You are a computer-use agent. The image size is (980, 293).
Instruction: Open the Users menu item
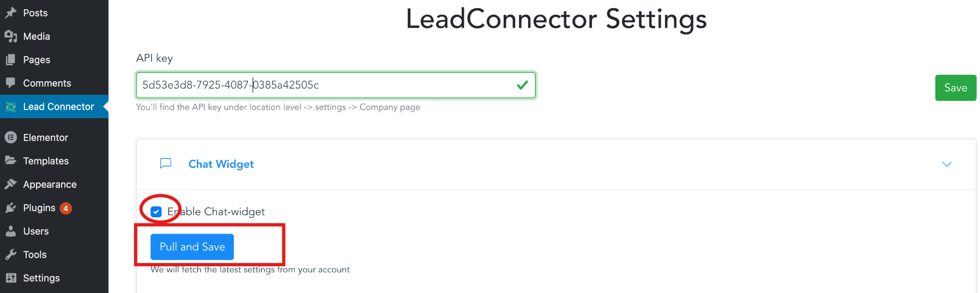pos(36,231)
